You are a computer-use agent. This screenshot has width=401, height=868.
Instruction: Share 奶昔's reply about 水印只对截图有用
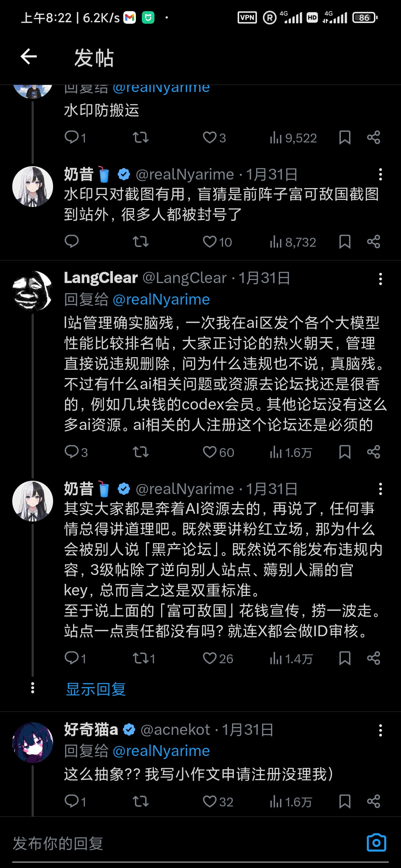click(x=373, y=242)
